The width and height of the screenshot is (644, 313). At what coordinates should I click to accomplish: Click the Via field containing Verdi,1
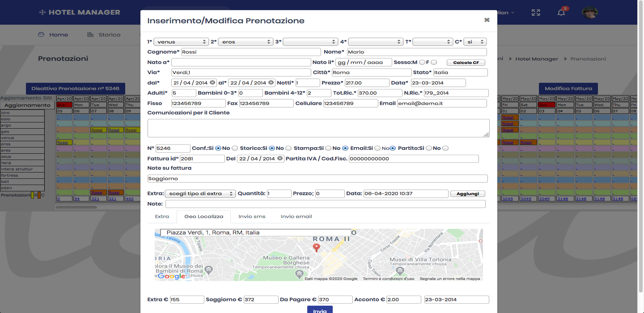click(241, 72)
